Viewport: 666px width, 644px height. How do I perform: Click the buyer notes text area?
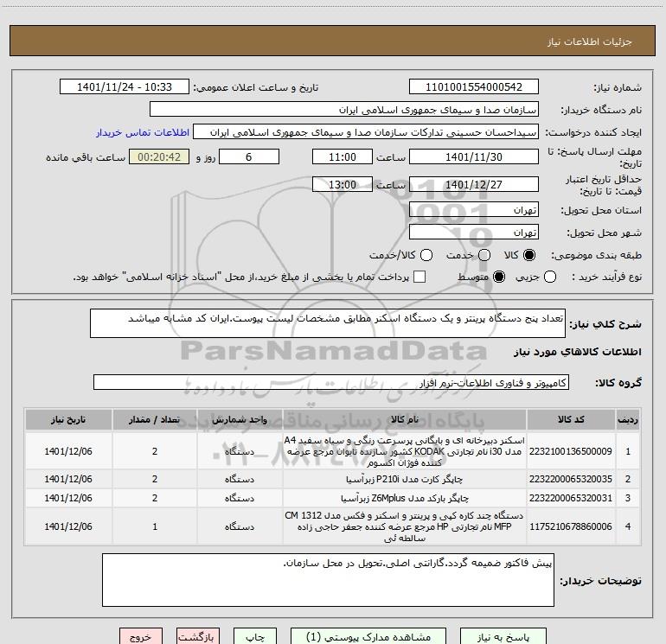[x=328, y=580]
